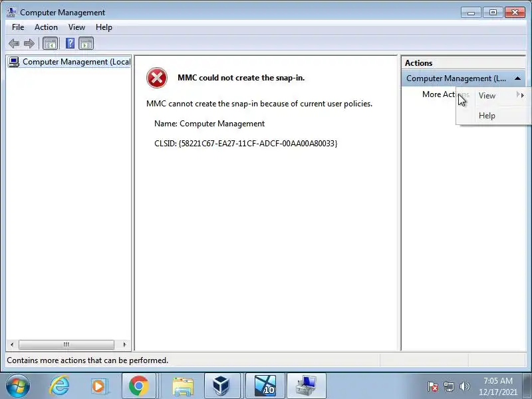Image resolution: width=532 pixels, height=399 pixels.
Task: Open the Windows Start orb
Action: [x=18, y=386]
